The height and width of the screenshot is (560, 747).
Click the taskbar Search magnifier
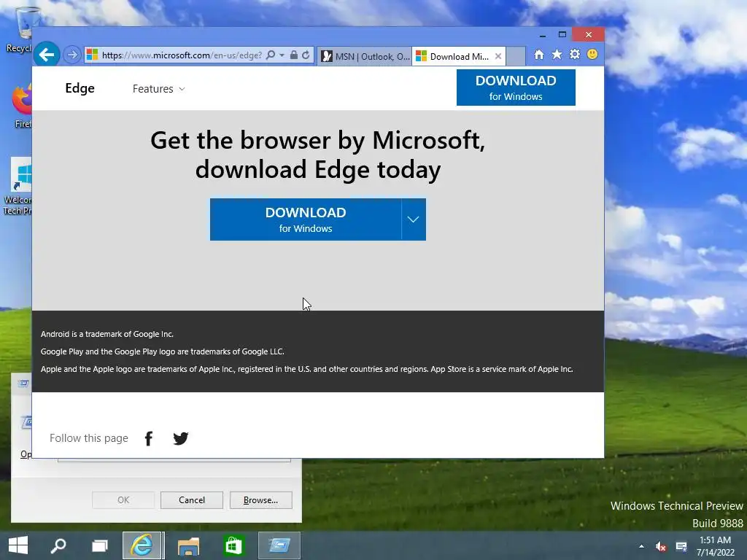(x=58, y=545)
